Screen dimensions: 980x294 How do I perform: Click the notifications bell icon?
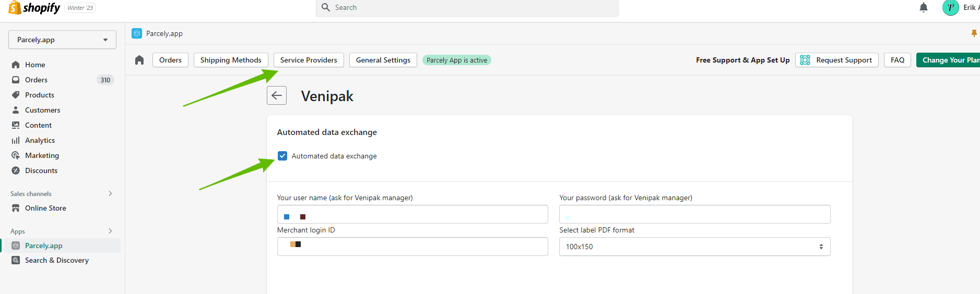coord(923,7)
